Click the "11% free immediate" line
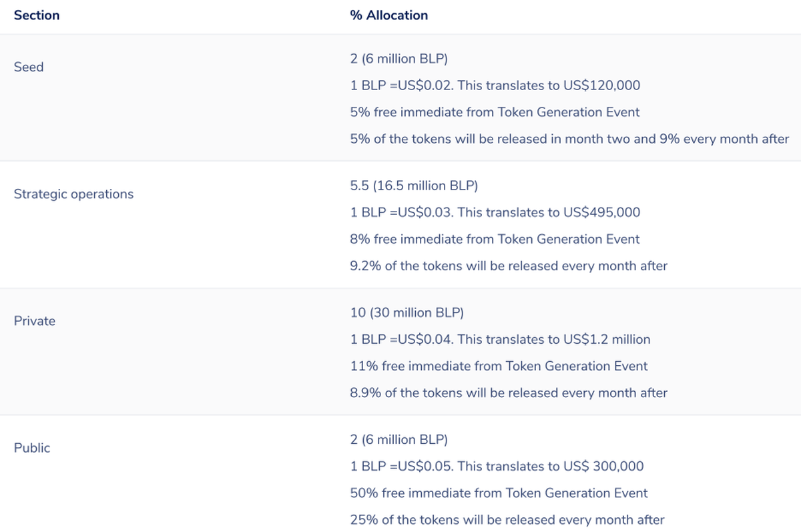Image resolution: width=801 pixels, height=532 pixels. click(x=499, y=366)
